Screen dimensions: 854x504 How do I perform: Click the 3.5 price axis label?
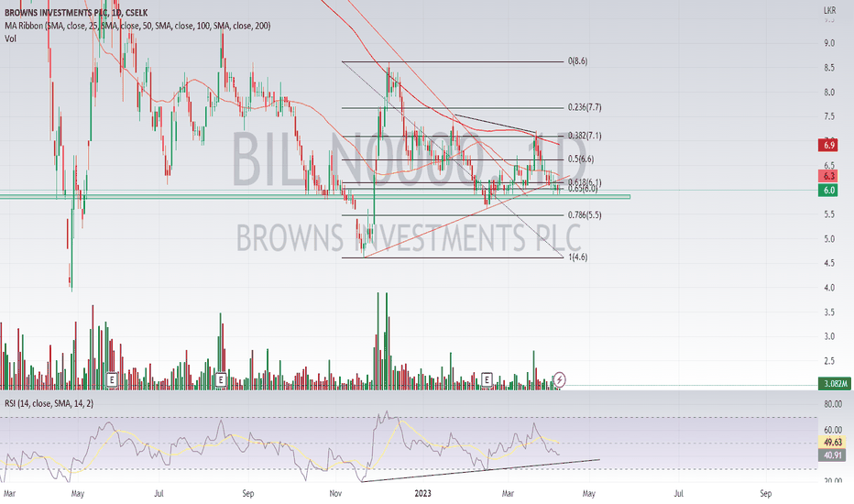click(829, 312)
